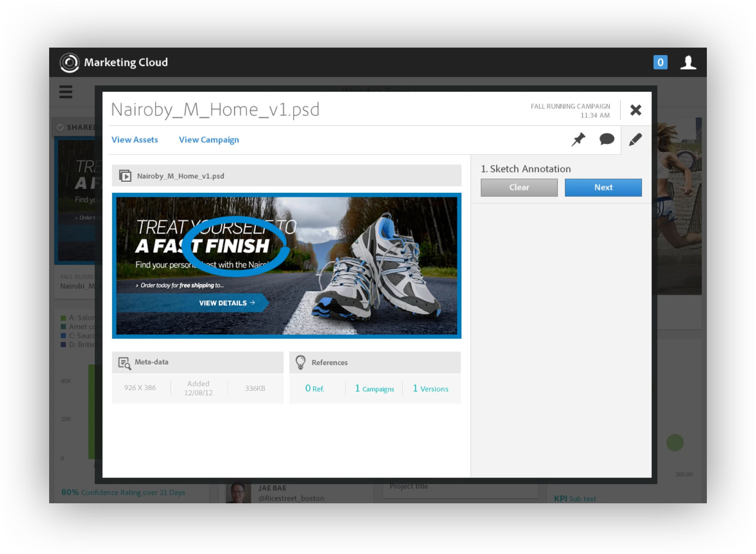Screen dimensions: 756x554
Task: Click the KPI Sub text label
Action: point(575,499)
